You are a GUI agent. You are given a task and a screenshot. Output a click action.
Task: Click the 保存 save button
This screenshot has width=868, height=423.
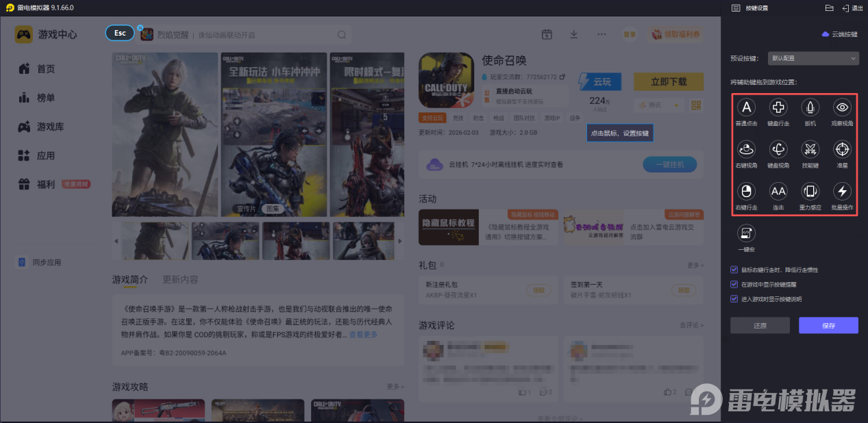tap(828, 325)
